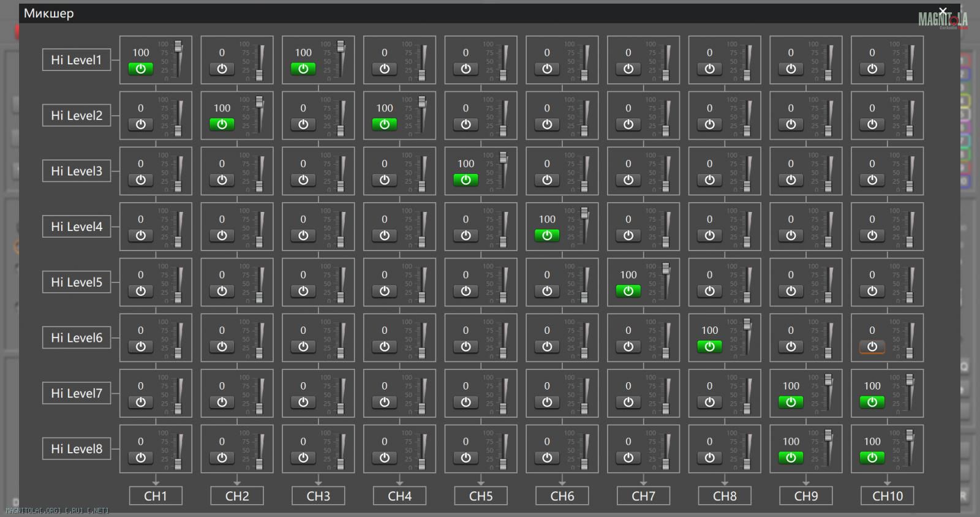Enable Hi Level3 to CH1 power button
The width and height of the screenshot is (980, 517).
point(141,180)
